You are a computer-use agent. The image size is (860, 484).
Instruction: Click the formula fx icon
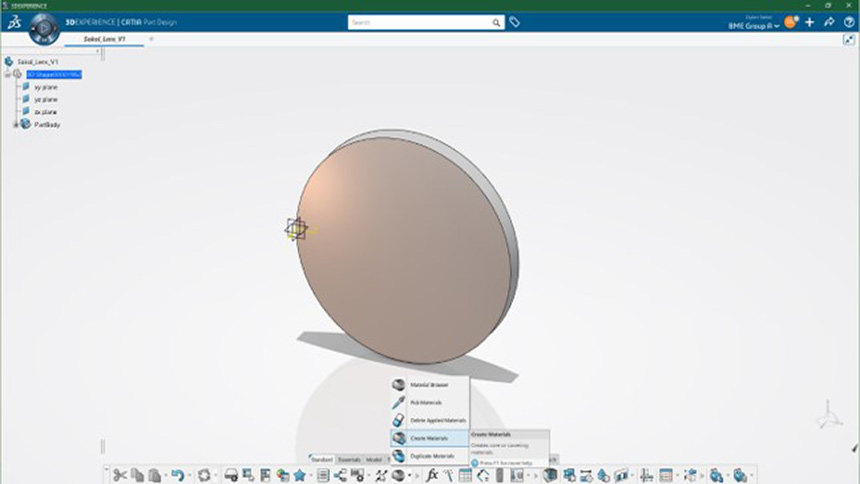(432, 475)
